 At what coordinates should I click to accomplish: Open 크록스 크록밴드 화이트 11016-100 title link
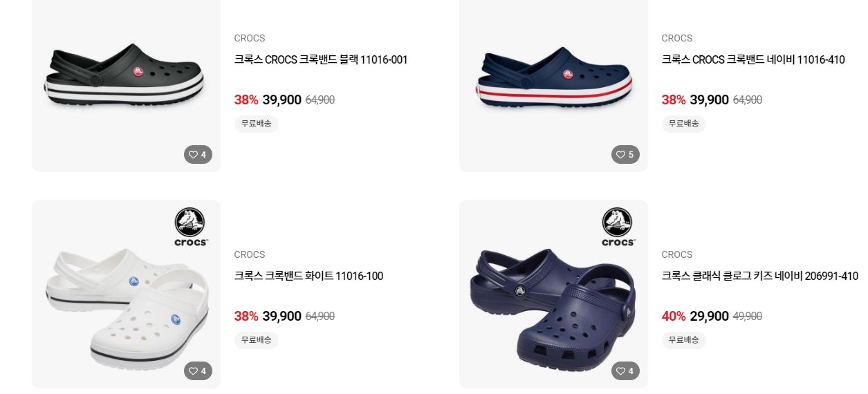click(x=308, y=276)
